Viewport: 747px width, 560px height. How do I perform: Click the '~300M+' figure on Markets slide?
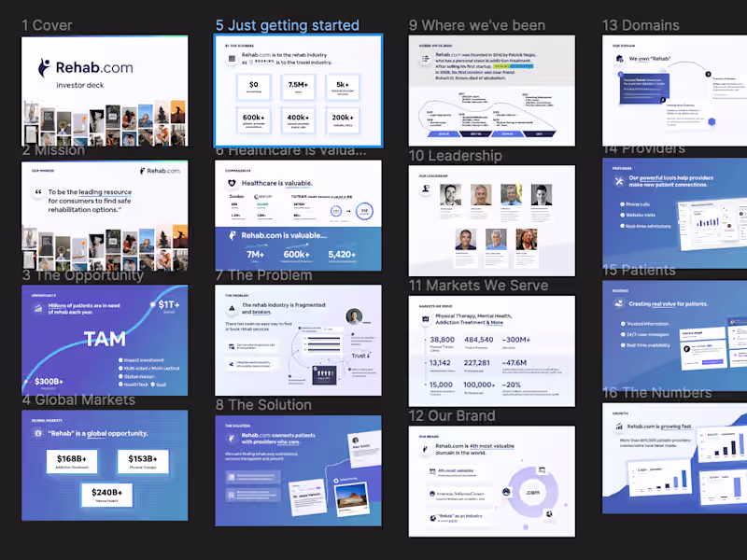[516, 340]
